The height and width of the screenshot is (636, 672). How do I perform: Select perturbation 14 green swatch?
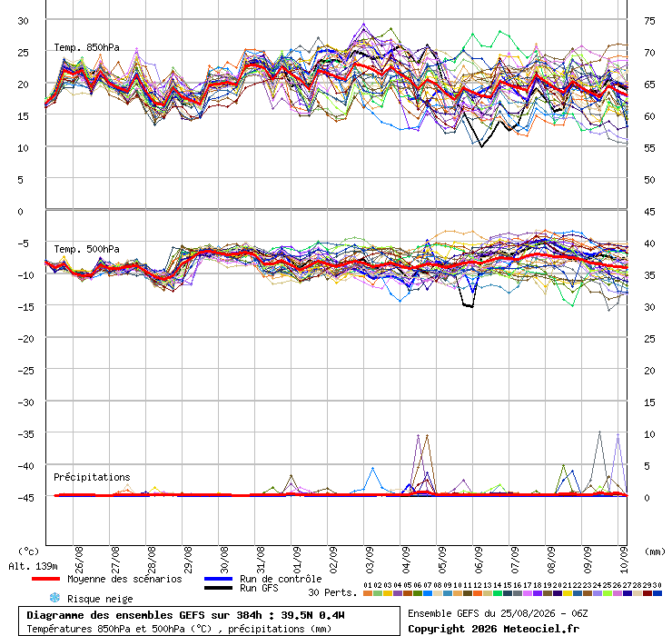[497, 593]
